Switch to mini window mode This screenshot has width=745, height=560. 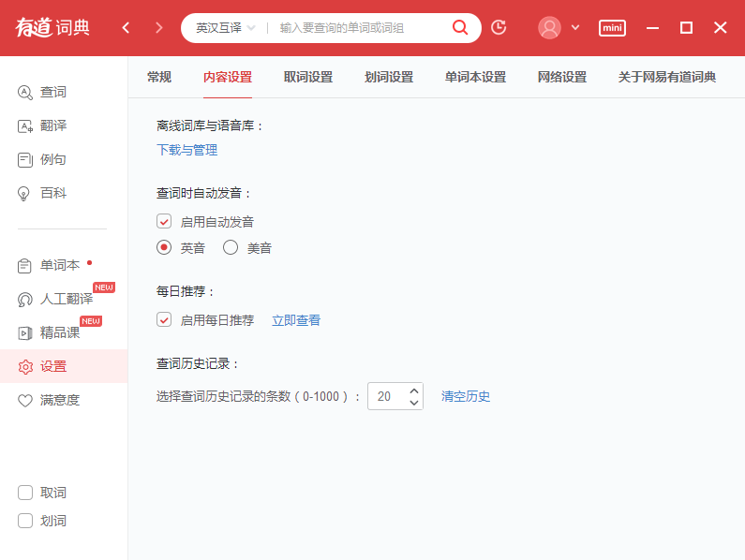click(612, 28)
